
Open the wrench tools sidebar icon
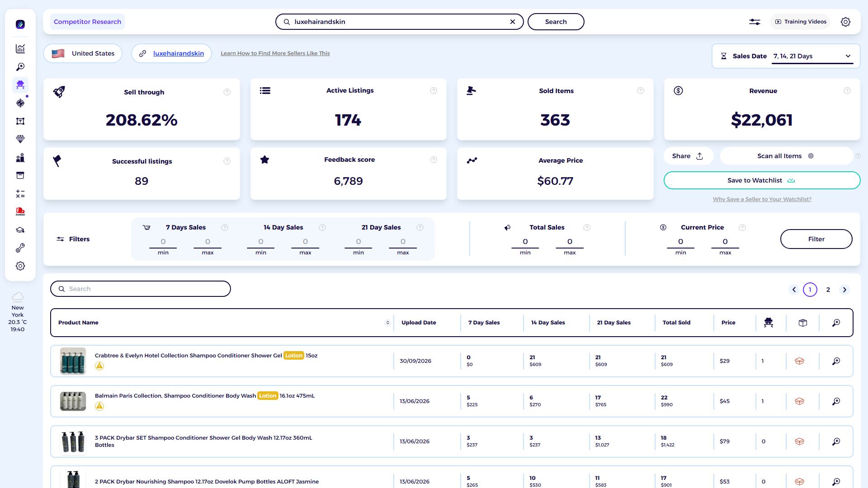tap(20, 248)
